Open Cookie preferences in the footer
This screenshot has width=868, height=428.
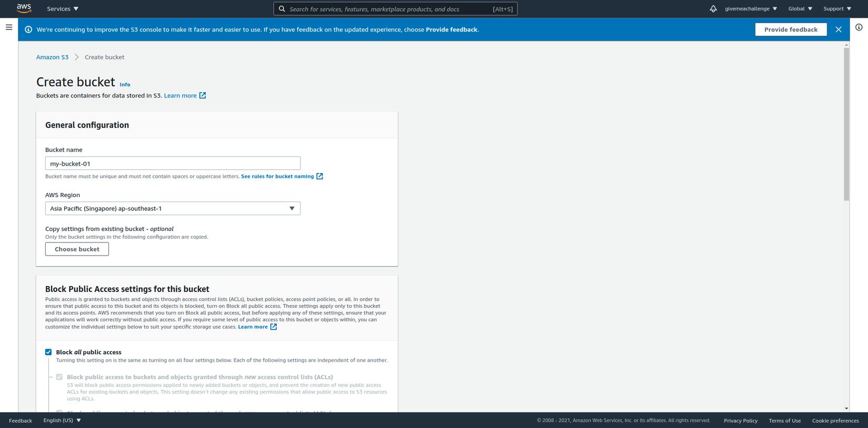point(835,421)
